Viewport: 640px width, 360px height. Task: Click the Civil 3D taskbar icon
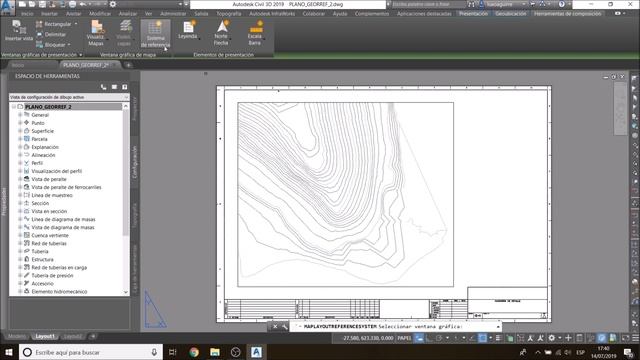(256, 352)
